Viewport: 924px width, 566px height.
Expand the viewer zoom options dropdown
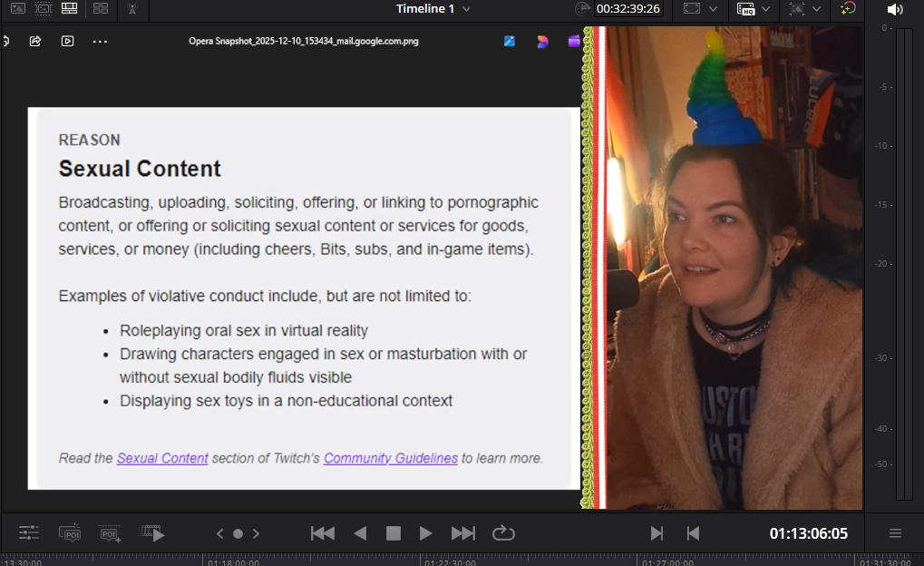(713, 9)
